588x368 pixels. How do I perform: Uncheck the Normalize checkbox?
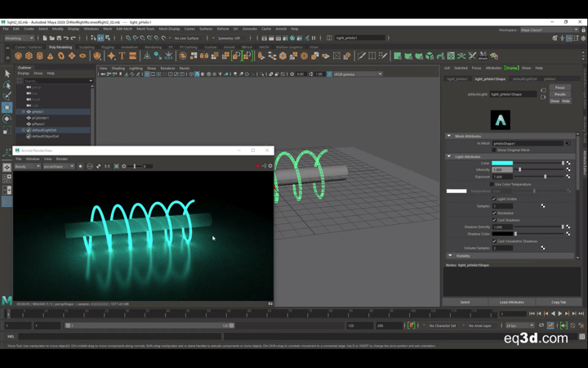click(x=494, y=213)
